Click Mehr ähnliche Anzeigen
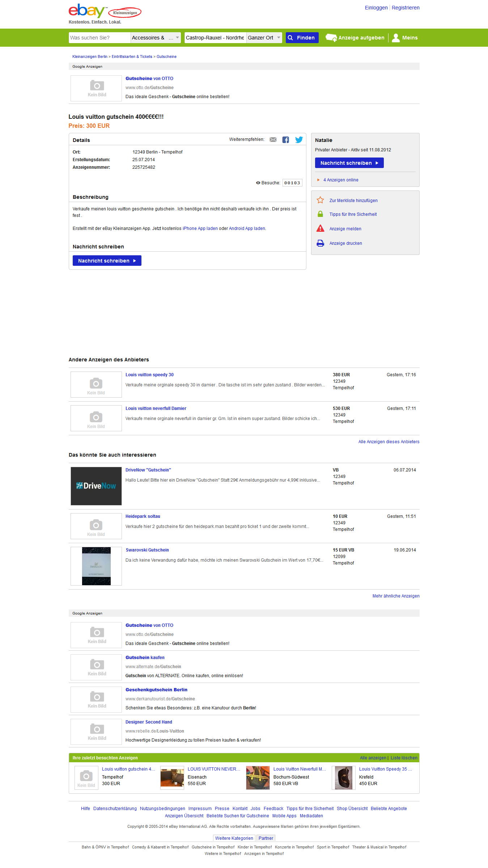Image resolution: width=488 pixels, height=868 pixels. click(396, 596)
